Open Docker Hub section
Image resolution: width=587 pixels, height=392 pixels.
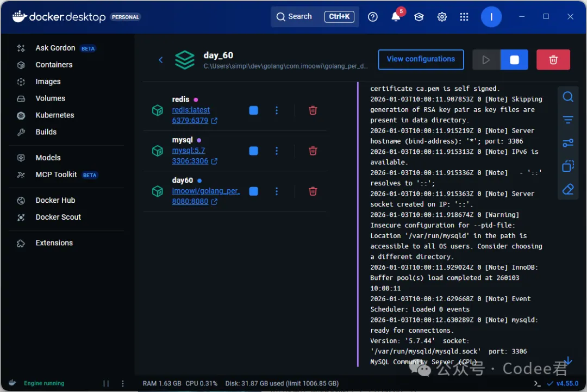click(x=55, y=200)
